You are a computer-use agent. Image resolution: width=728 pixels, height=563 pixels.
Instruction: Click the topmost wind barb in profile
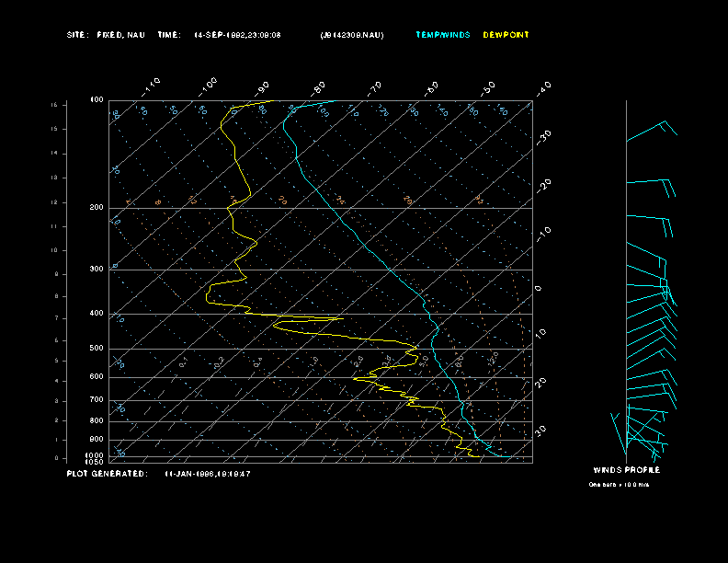[654, 131]
